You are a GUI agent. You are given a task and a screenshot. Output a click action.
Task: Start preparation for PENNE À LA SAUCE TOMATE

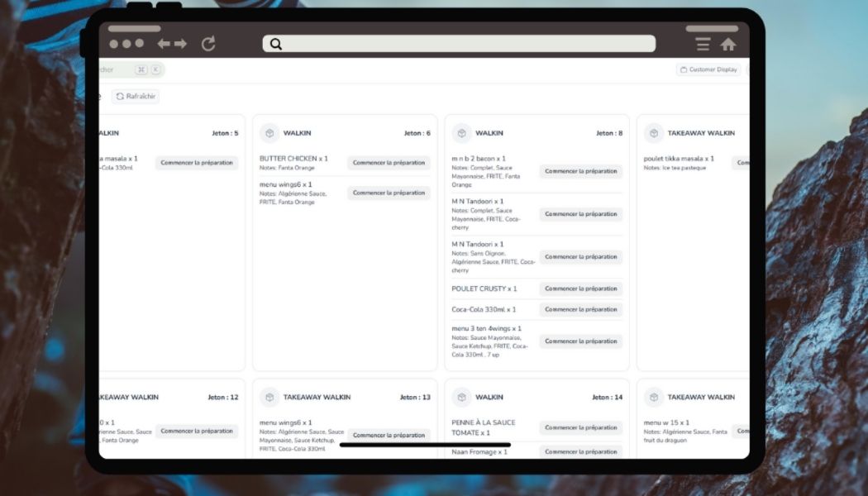click(x=581, y=427)
